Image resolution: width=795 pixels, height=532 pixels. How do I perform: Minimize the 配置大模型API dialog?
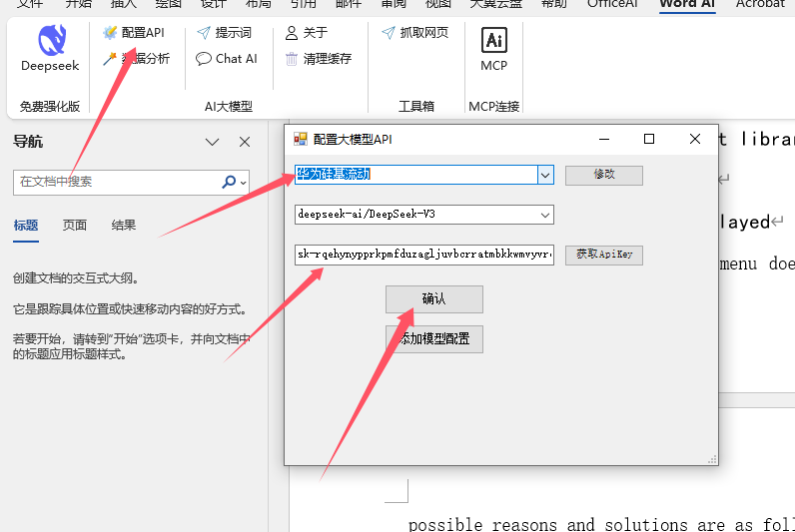coord(604,139)
